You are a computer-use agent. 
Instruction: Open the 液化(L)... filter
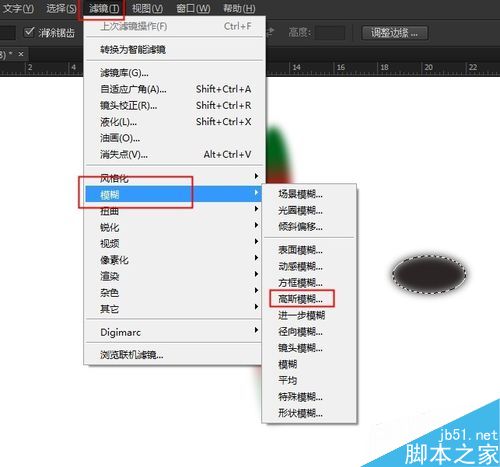tap(174, 122)
